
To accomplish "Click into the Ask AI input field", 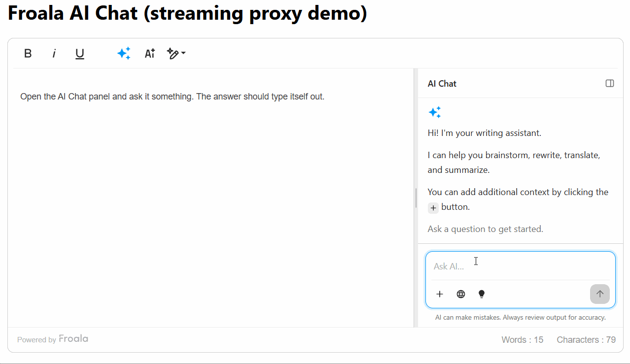I will (x=521, y=266).
